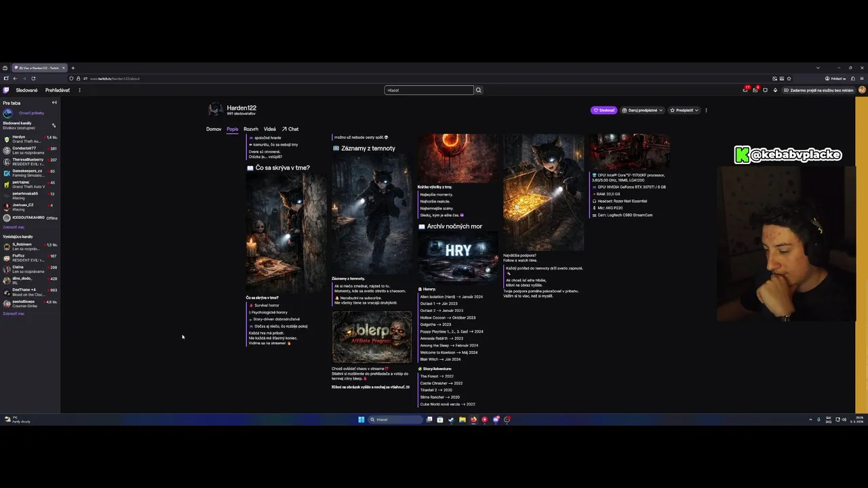868x488 pixels.
Task: Open Steam from taskbar
Action: coord(451,420)
